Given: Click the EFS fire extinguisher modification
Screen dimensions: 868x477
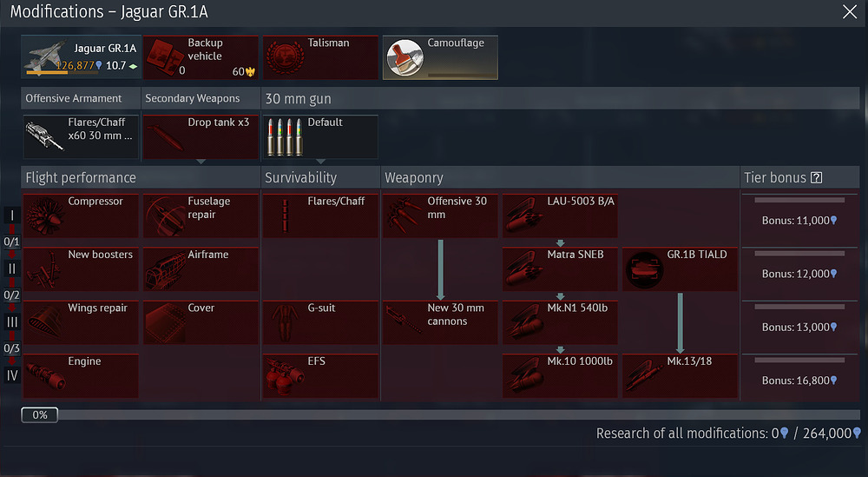Looking at the screenshot, I should pyautogui.click(x=320, y=375).
